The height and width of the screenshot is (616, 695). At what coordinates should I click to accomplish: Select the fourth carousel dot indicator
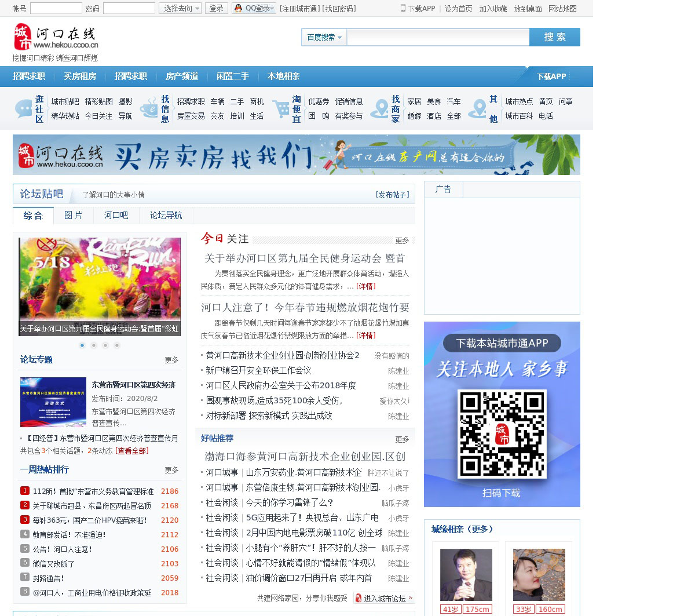pyautogui.click(x=117, y=345)
